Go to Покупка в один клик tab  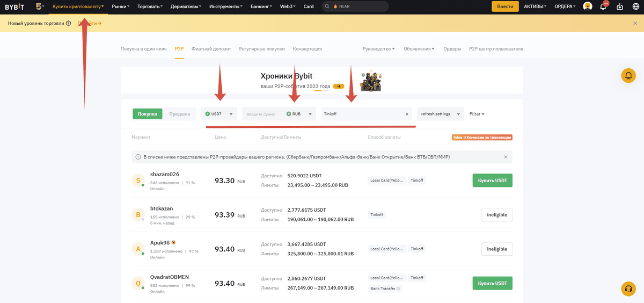coord(144,49)
